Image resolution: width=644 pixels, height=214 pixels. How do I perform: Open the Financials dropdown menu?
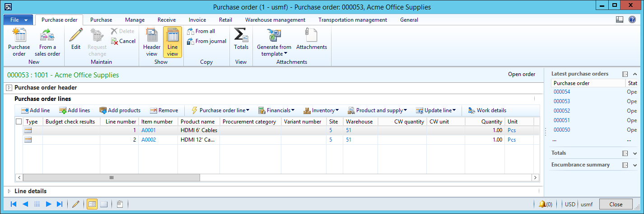[x=276, y=110]
